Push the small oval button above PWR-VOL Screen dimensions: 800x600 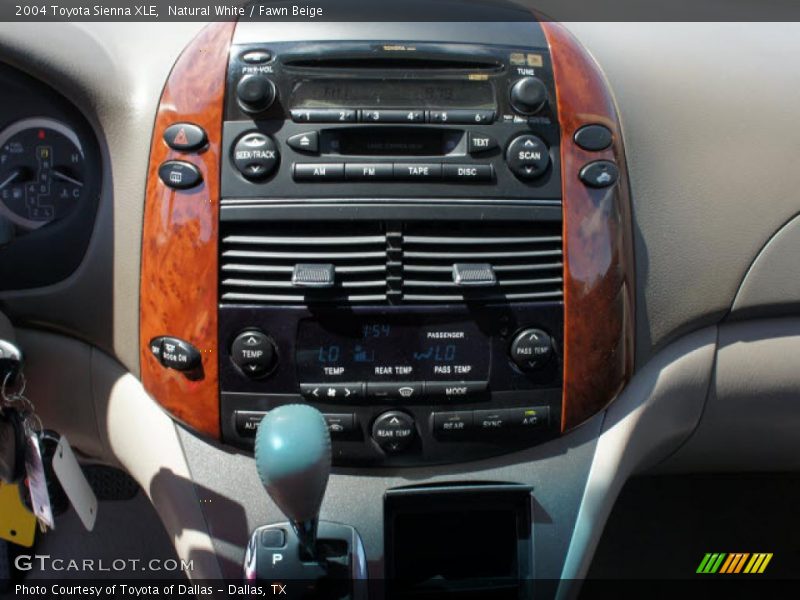[256, 57]
